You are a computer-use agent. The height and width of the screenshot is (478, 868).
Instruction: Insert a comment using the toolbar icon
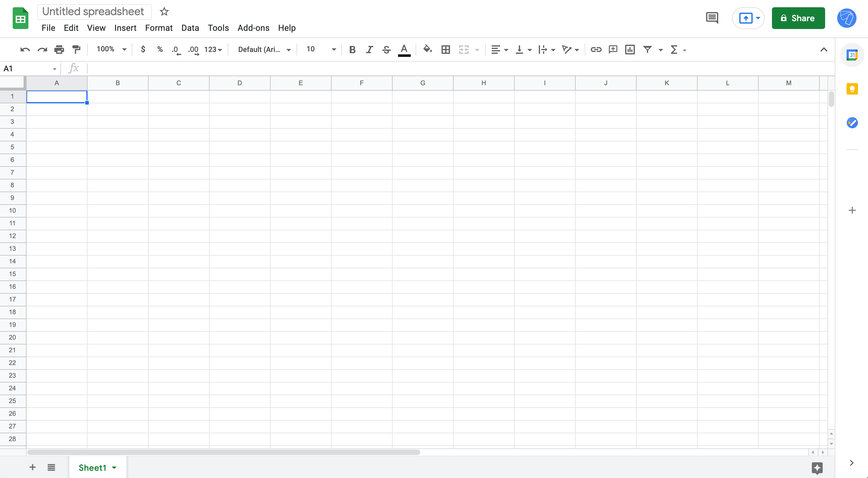tap(612, 50)
